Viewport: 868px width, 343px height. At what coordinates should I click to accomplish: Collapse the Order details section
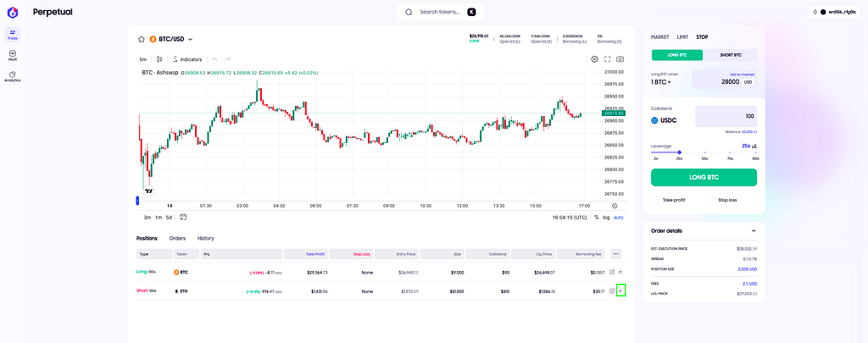[754, 230]
